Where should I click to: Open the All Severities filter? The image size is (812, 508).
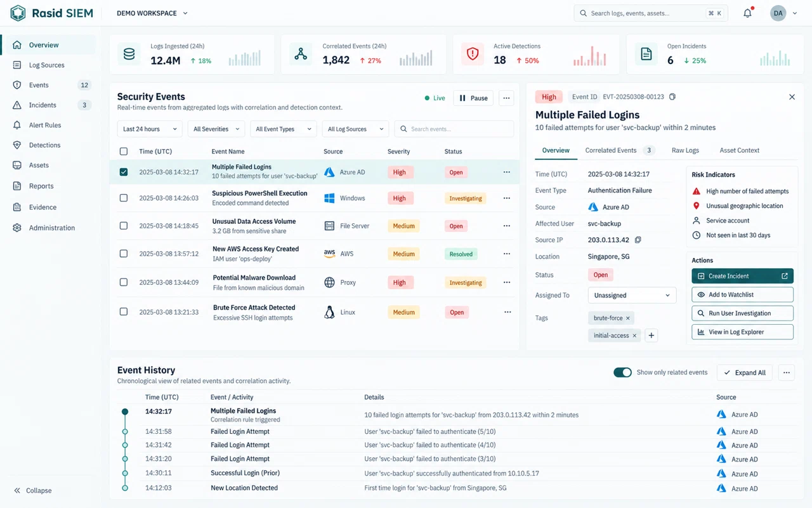[x=216, y=129]
